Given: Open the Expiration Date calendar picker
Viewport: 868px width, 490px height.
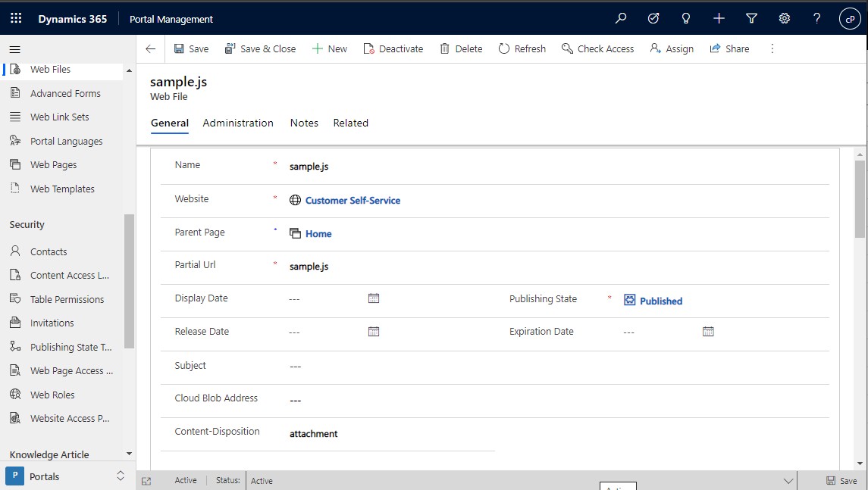Looking at the screenshot, I should click(708, 332).
